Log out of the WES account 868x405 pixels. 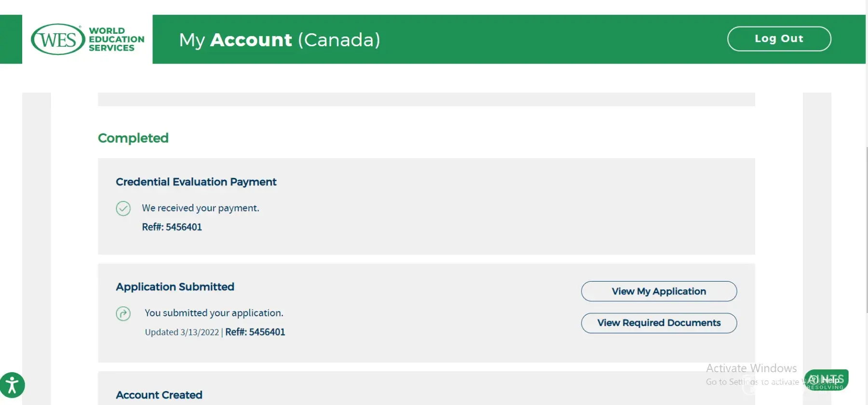tap(779, 39)
